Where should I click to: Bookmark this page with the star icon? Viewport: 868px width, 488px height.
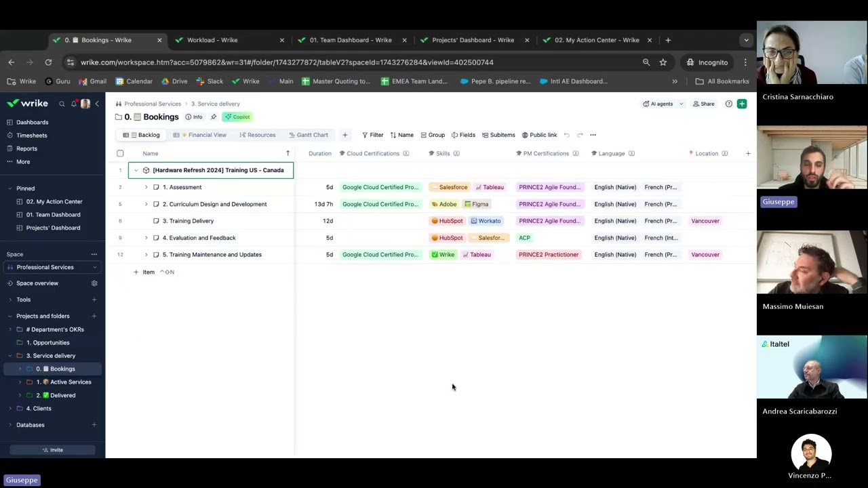click(663, 62)
